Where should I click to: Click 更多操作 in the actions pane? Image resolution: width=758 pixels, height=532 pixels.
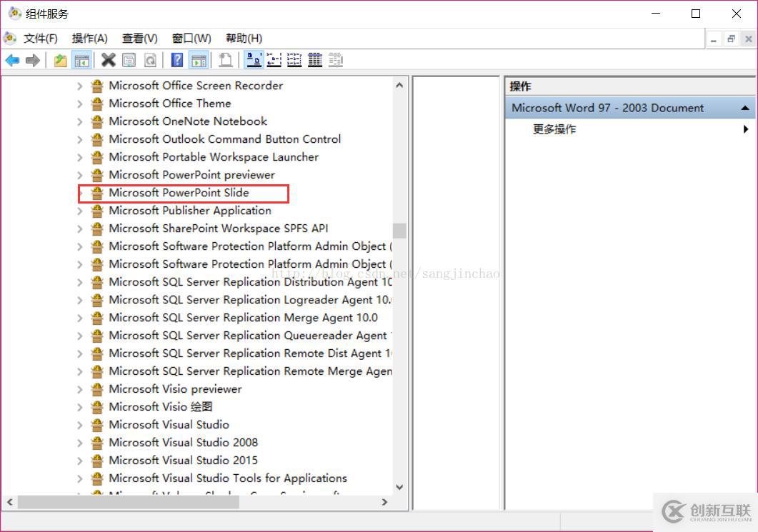(554, 129)
